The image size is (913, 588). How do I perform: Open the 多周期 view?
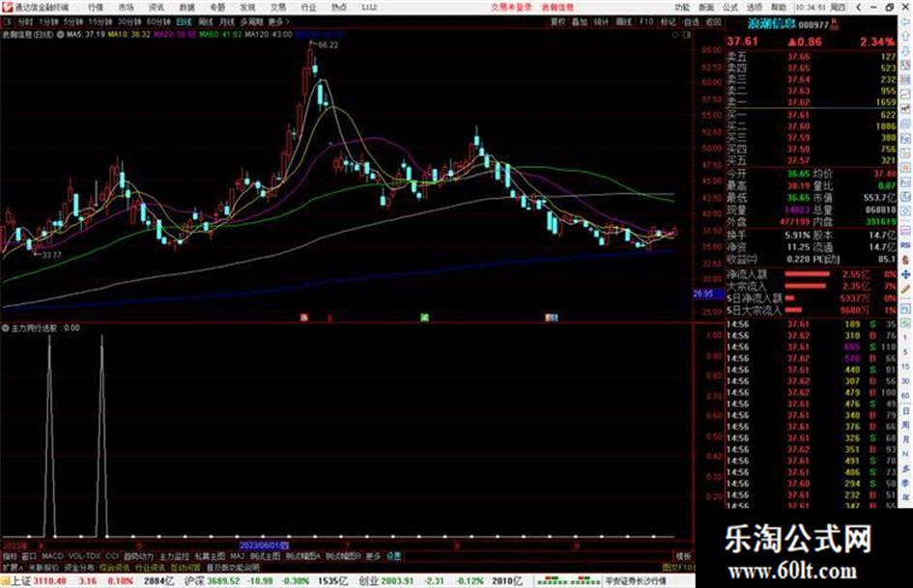click(251, 22)
